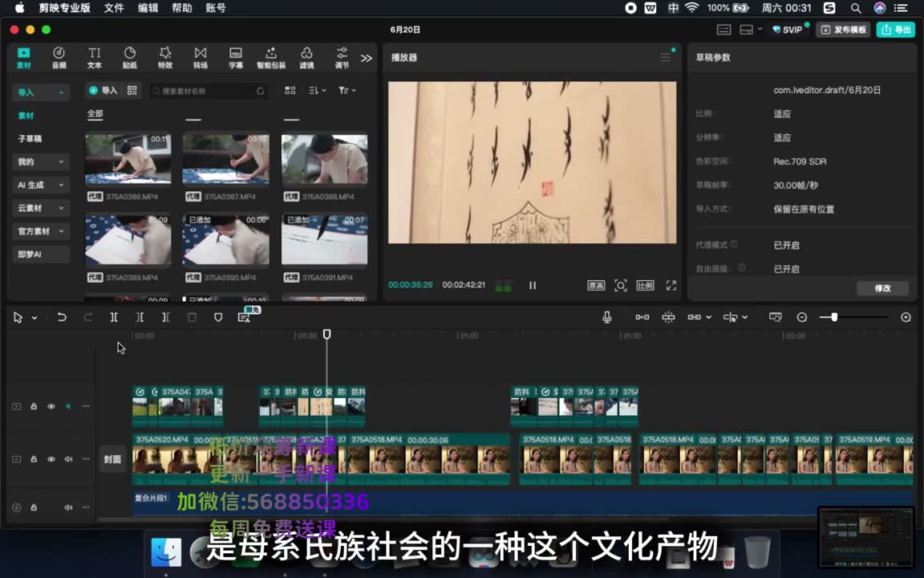Open the layout switcher dropdown

pos(751,30)
